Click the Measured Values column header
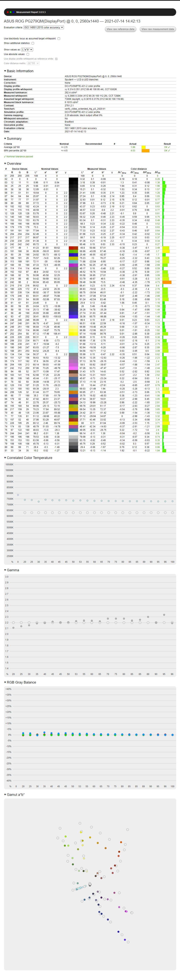 click(97, 169)
